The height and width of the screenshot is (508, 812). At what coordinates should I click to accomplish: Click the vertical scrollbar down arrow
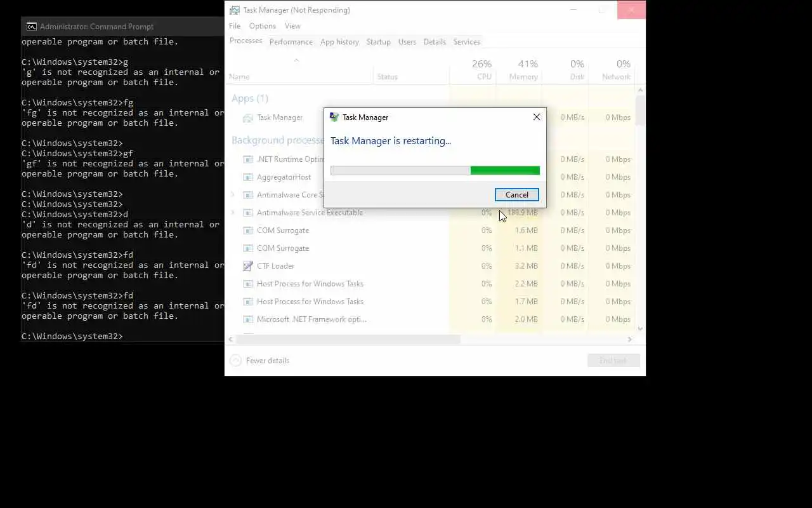tap(640, 329)
